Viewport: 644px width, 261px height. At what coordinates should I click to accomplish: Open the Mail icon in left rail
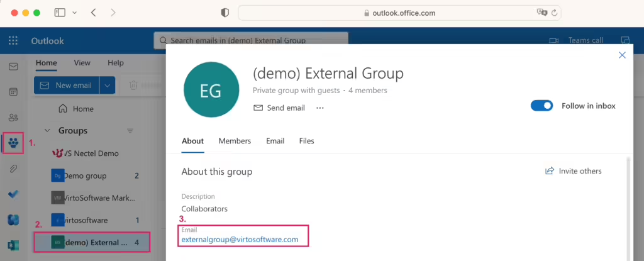pos(13,67)
